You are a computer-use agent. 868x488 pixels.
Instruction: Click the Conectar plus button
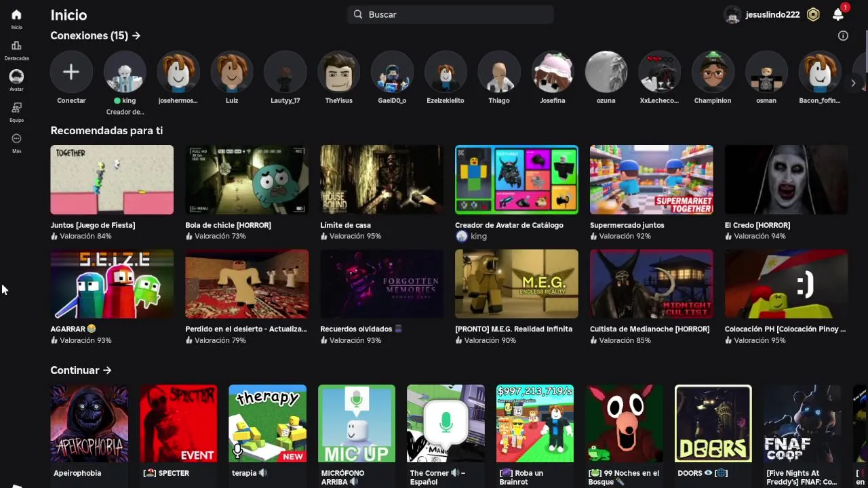71,72
